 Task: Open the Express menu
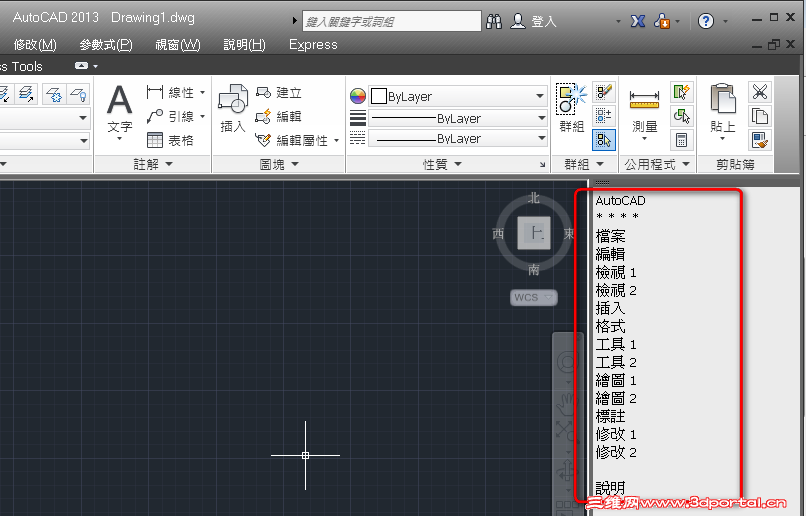[x=313, y=45]
